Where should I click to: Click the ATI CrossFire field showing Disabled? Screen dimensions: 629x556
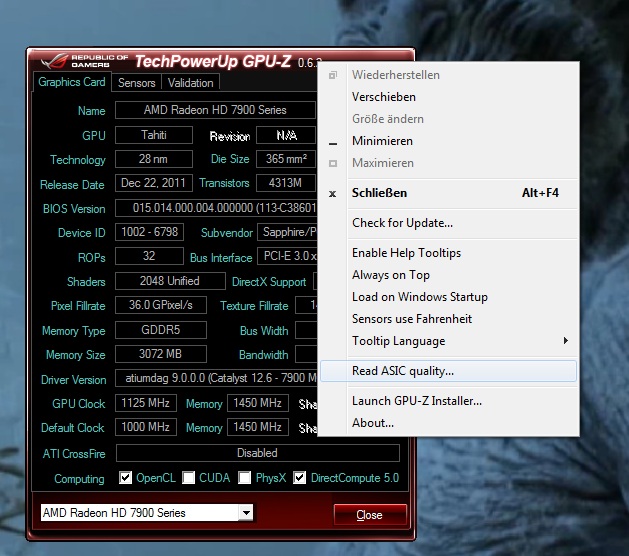click(258, 453)
